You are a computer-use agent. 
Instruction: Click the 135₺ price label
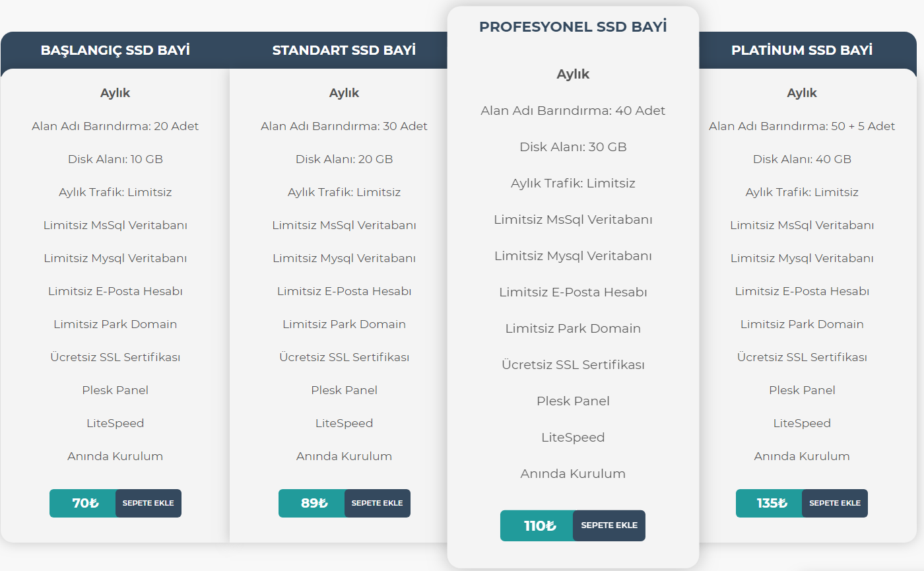pos(770,503)
